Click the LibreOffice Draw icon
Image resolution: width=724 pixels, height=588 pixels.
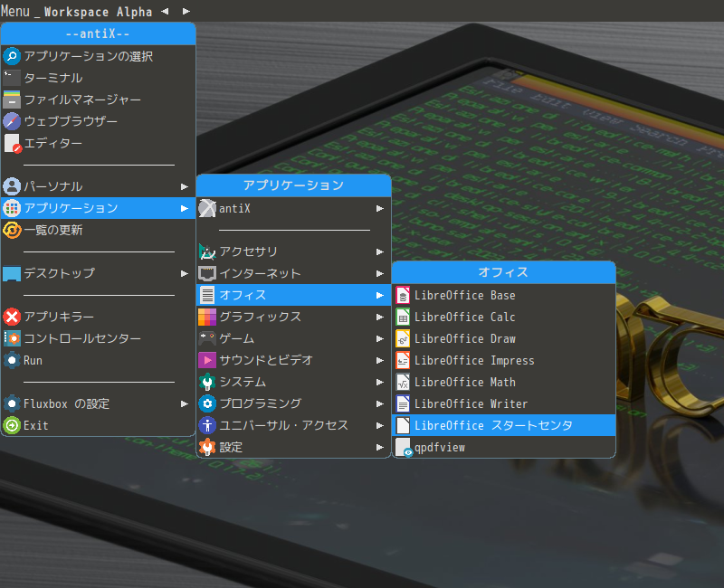click(x=403, y=338)
